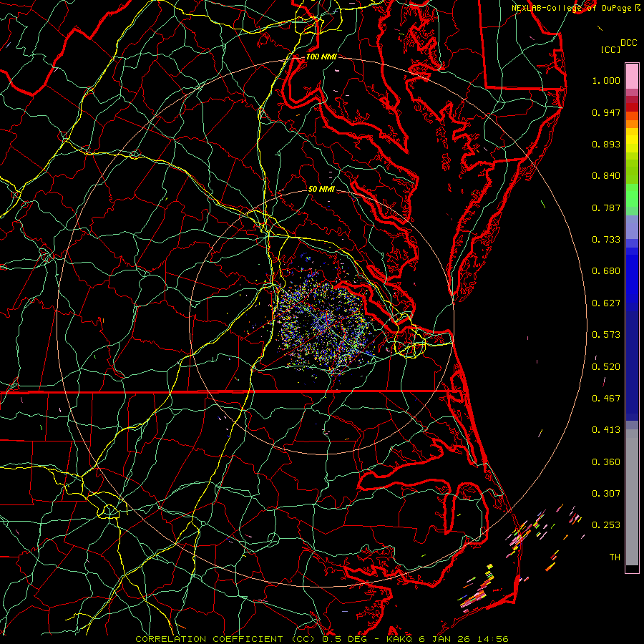Click the [CC] unit label
Image resolution: width=644 pixels, height=644 pixels.
click(x=610, y=49)
